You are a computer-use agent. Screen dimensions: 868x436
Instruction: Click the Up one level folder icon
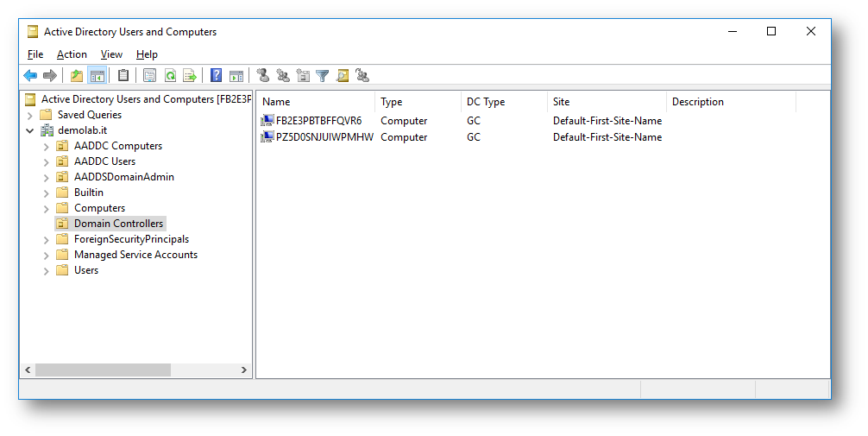pyautogui.click(x=77, y=75)
